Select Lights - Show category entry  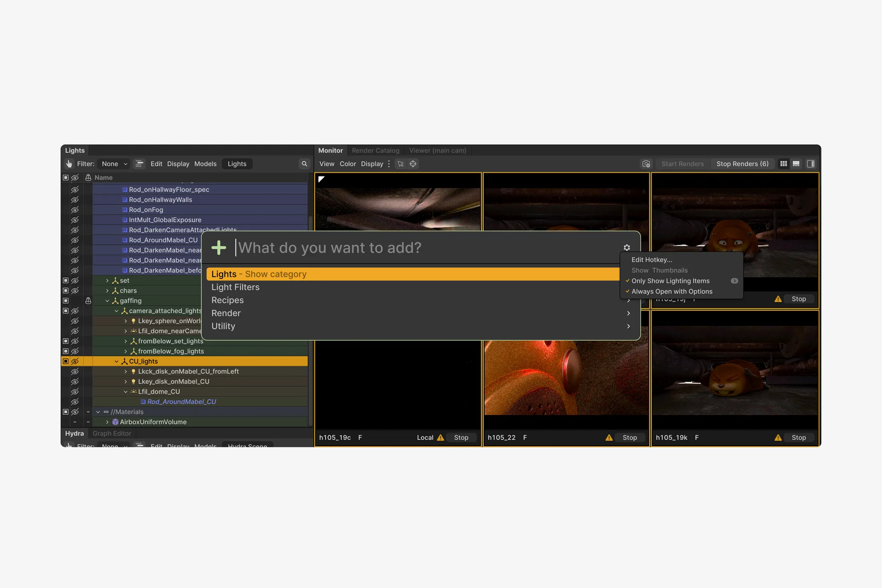pos(413,274)
